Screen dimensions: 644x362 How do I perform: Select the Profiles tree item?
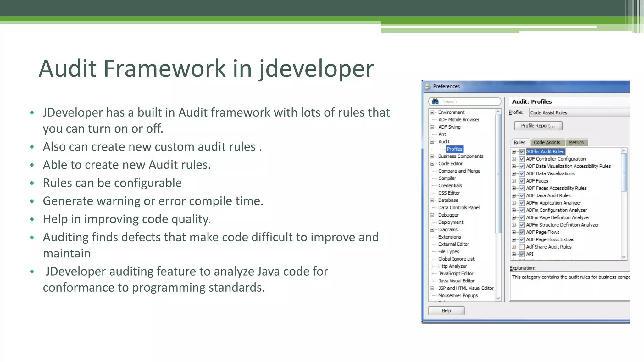pos(454,149)
